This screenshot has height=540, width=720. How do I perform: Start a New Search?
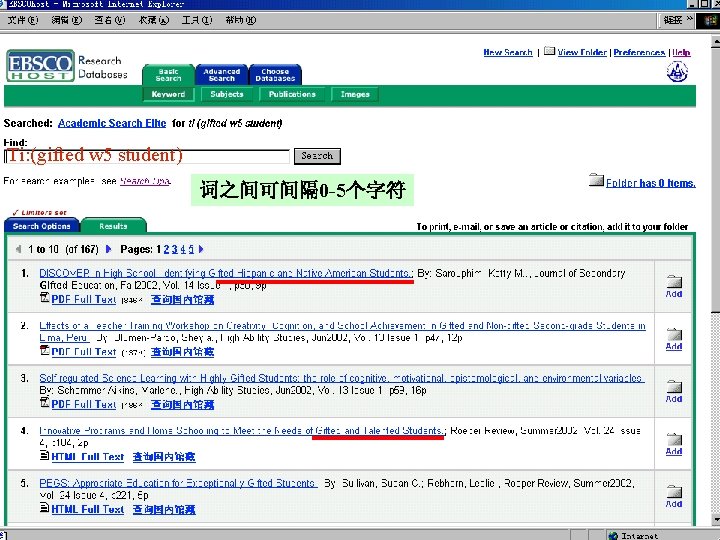tap(507, 52)
